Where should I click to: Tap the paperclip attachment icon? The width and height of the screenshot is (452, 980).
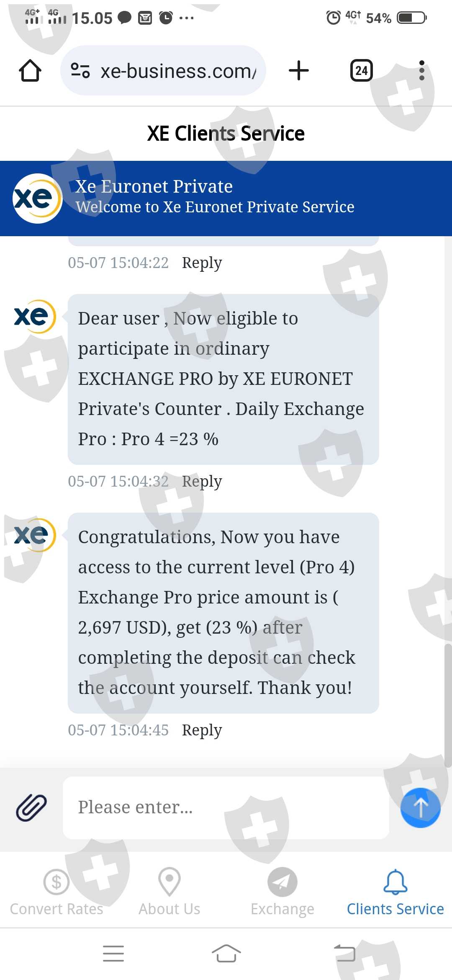pyautogui.click(x=31, y=807)
